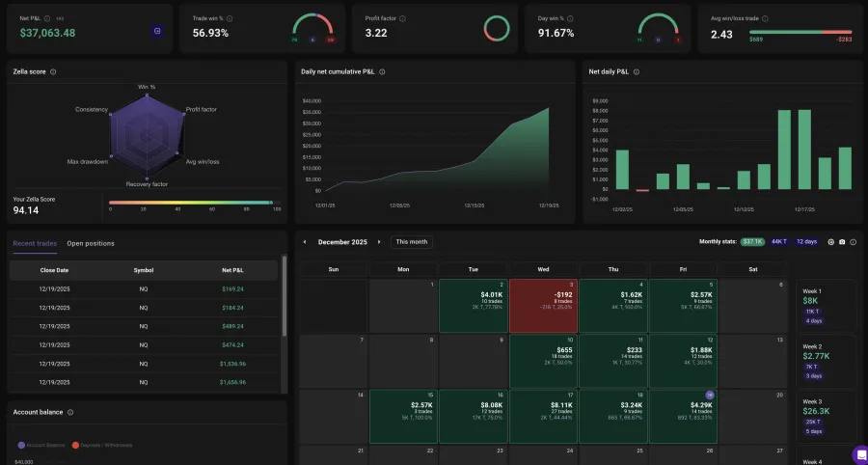Screen dimensions: 868x465
Task: Open the Dec 19 calendar day with $4.29K
Action: (x=683, y=417)
